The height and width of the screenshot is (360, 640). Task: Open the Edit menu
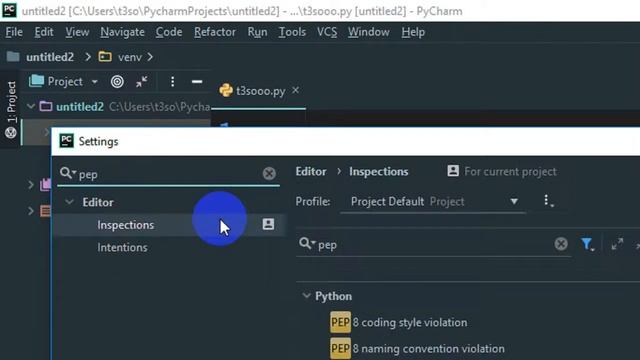44,32
